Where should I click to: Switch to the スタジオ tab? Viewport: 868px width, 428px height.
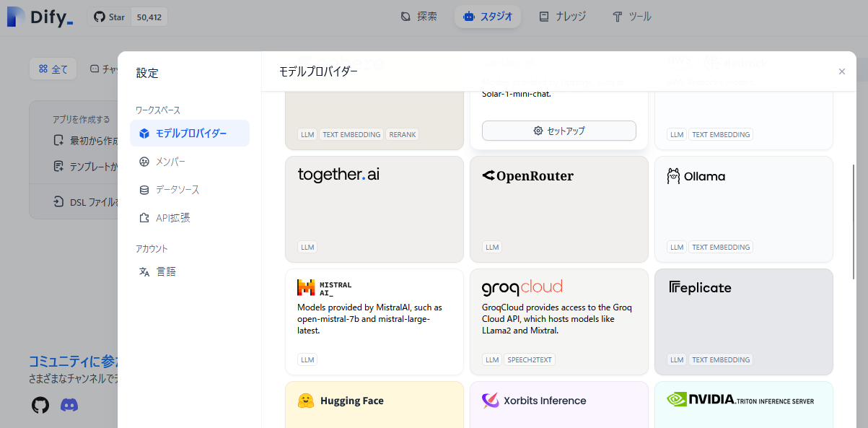point(488,17)
